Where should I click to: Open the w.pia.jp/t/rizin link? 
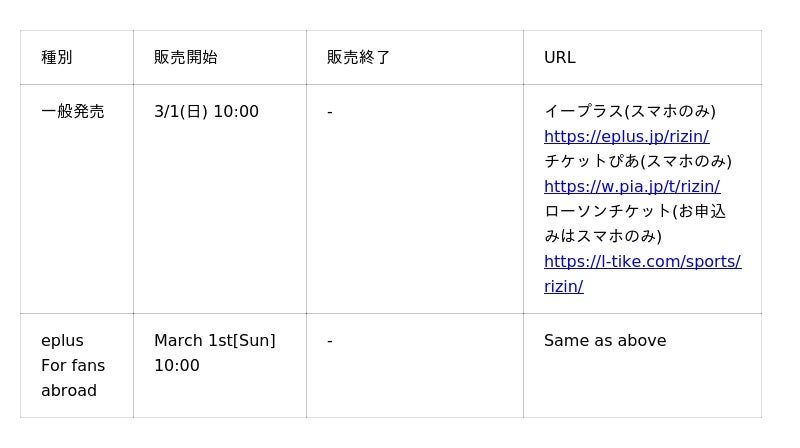coord(631,186)
